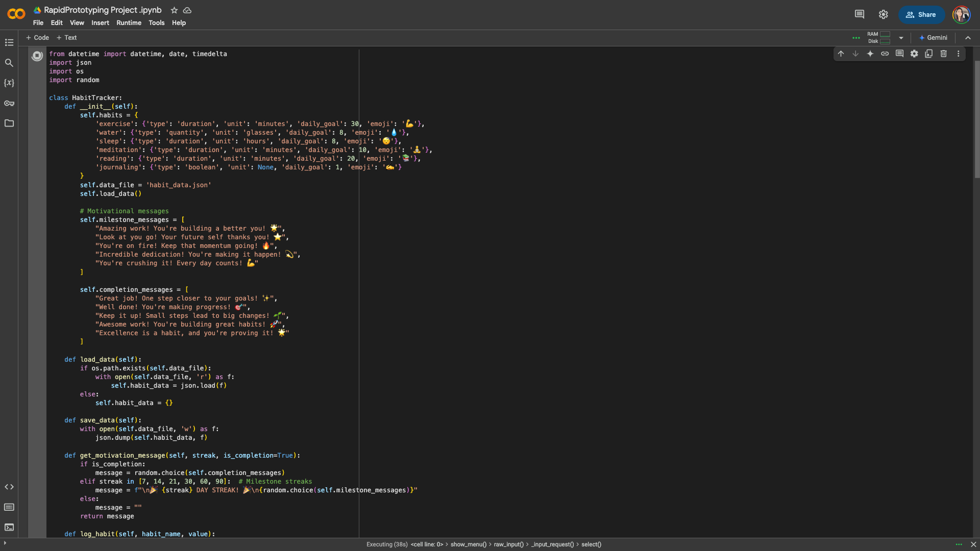Open the Help menu
The width and height of the screenshot is (980, 551).
point(179,23)
